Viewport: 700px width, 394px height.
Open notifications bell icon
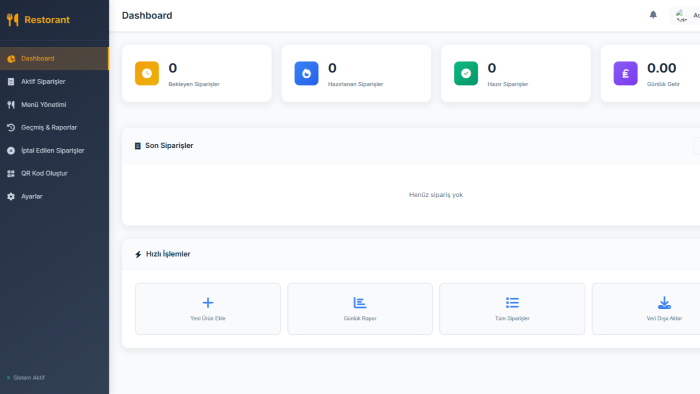653,15
